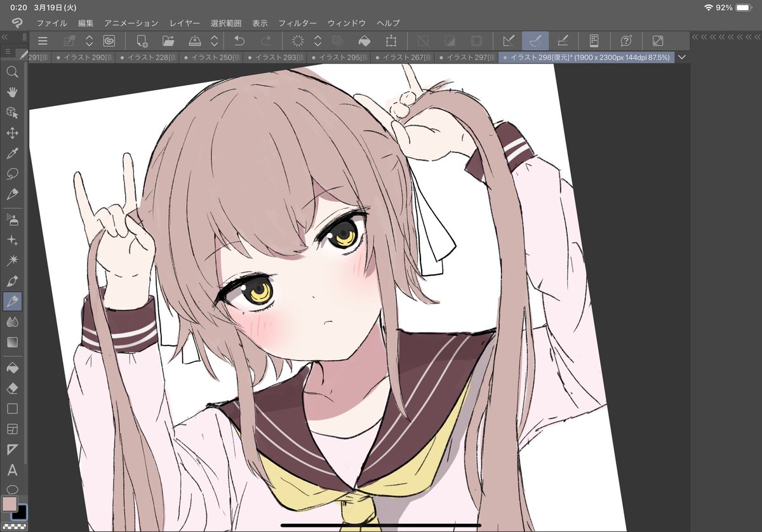
Task: Open the 選択範囲 menu
Action: [226, 23]
